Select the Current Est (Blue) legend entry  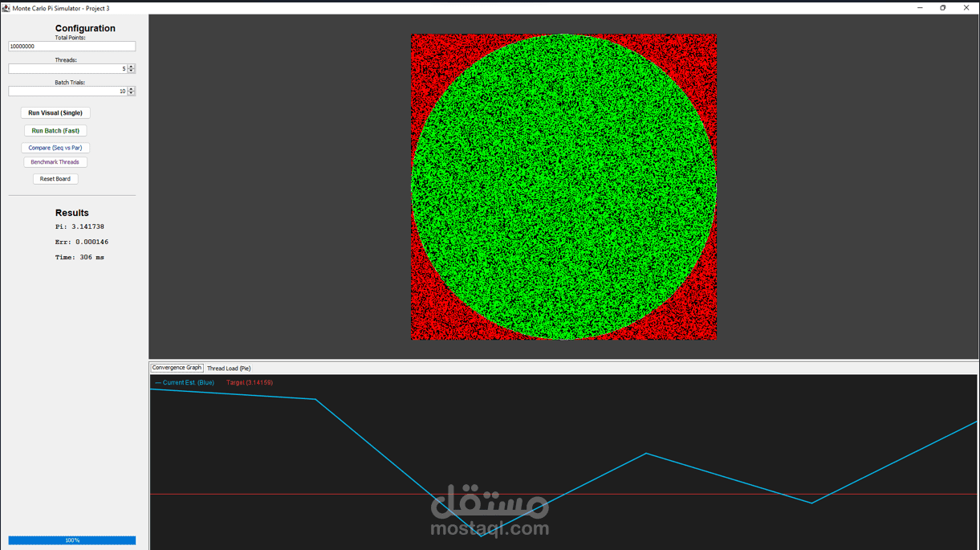pos(185,382)
